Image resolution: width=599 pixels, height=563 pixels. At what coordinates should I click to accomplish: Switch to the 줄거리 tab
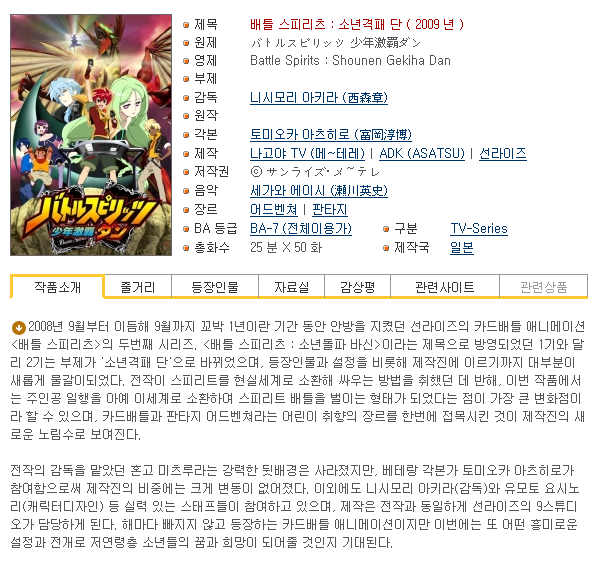[138, 286]
